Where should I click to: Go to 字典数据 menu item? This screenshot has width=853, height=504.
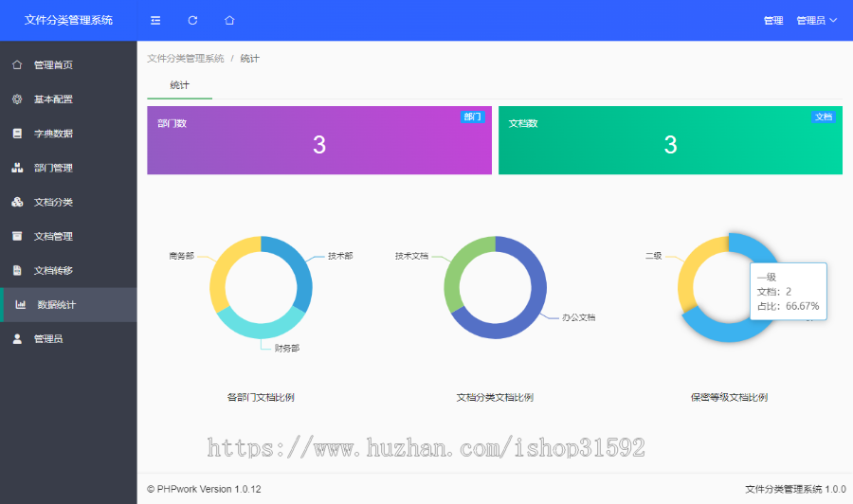pyautogui.click(x=68, y=134)
